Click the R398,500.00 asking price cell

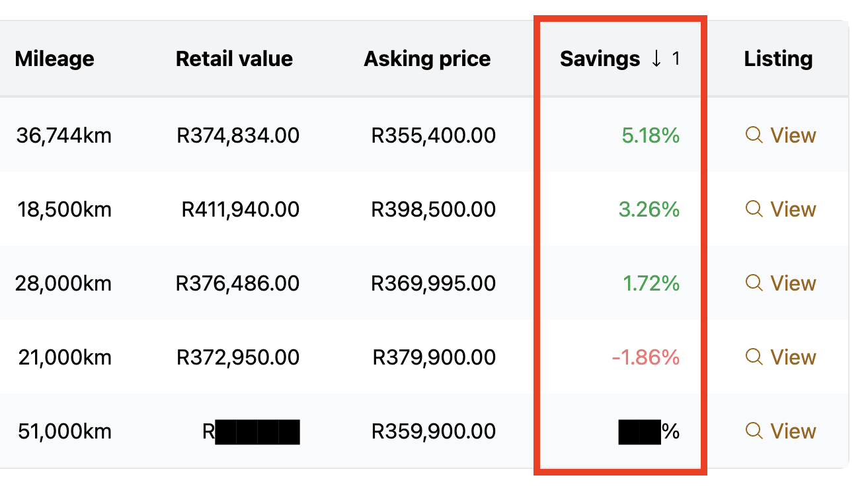(433, 209)
